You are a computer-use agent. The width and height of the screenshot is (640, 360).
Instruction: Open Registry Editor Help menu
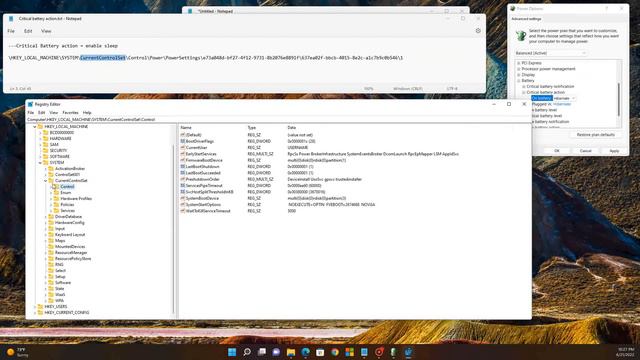click(87, 113)
